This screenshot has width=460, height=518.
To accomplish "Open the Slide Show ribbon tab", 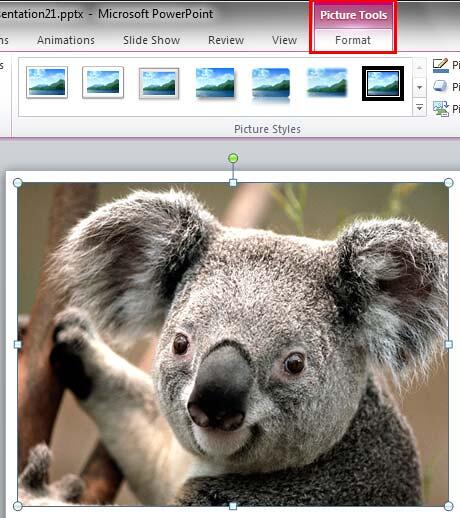I will click(151, 40).
